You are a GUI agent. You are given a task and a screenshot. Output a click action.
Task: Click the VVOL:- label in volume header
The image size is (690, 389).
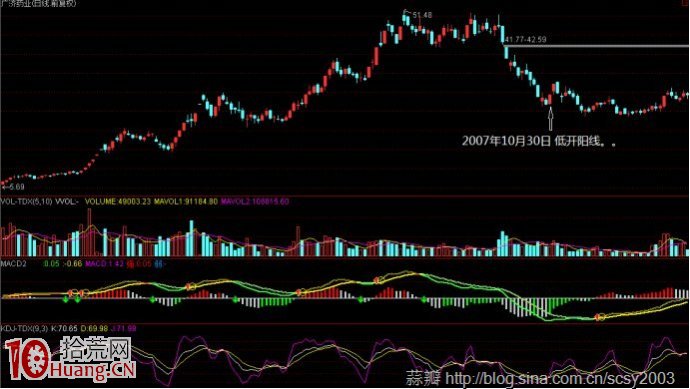point(67,202)
